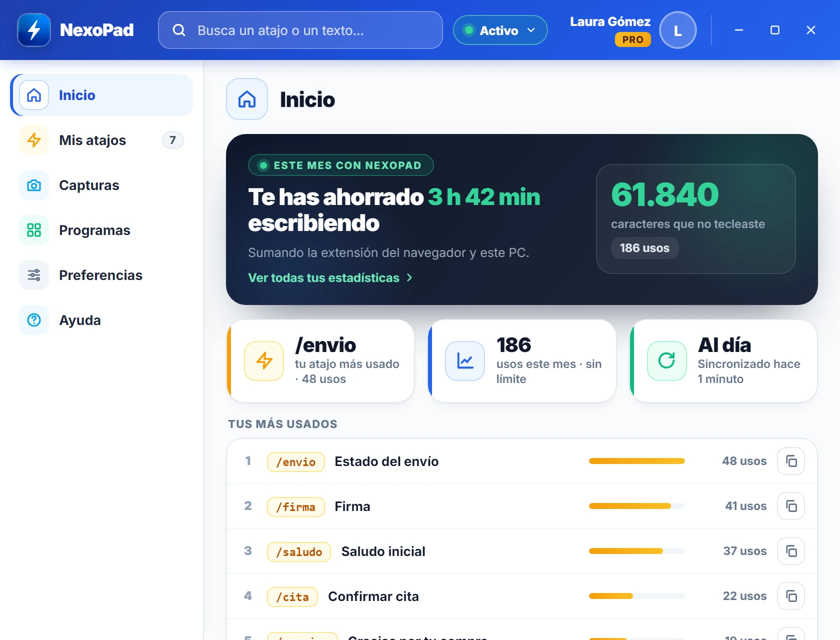Screen dimensions: 840x640
Task: Open the Activo status dropdown
Action: 500,30
